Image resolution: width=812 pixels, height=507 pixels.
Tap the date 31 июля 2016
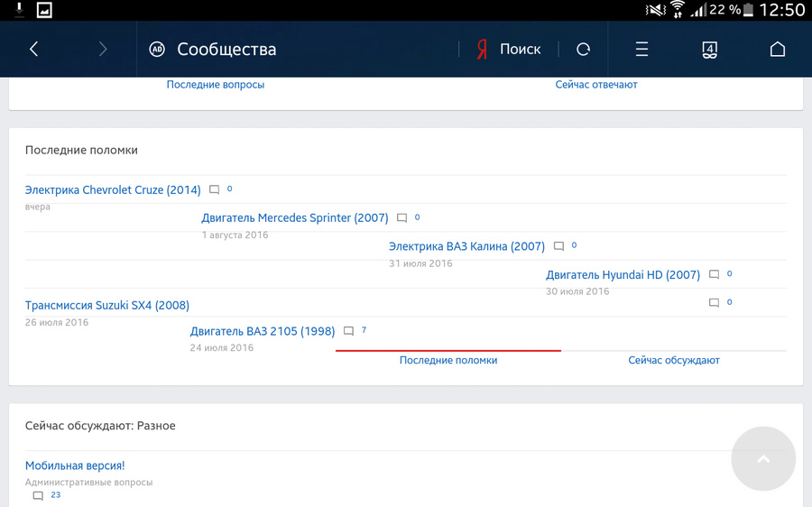pos(420,263)
